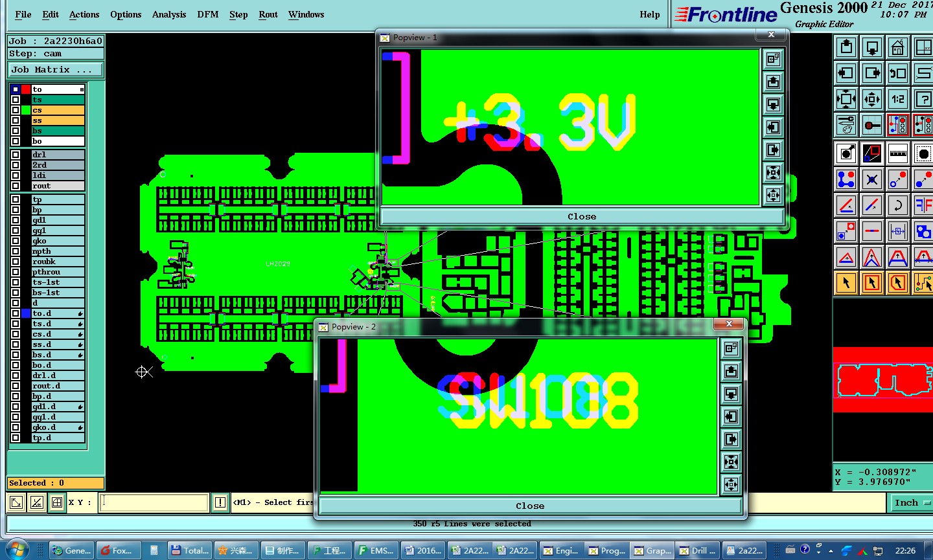Click the plain arrow single select icon

846,283
